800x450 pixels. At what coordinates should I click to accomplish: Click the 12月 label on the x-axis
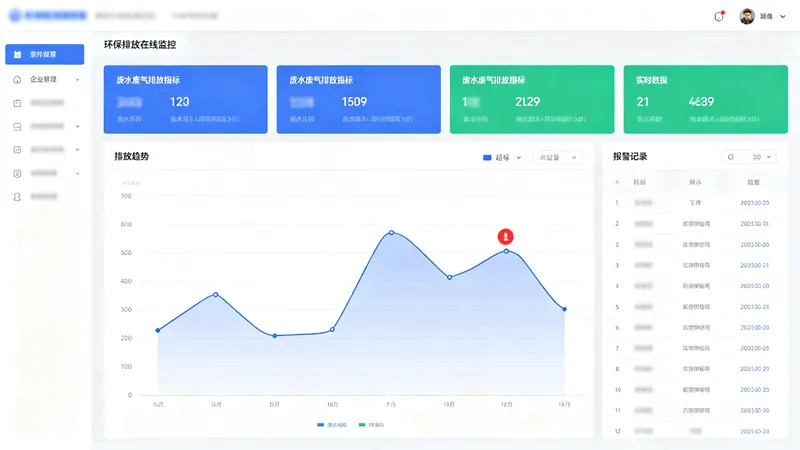coord(506,405)
